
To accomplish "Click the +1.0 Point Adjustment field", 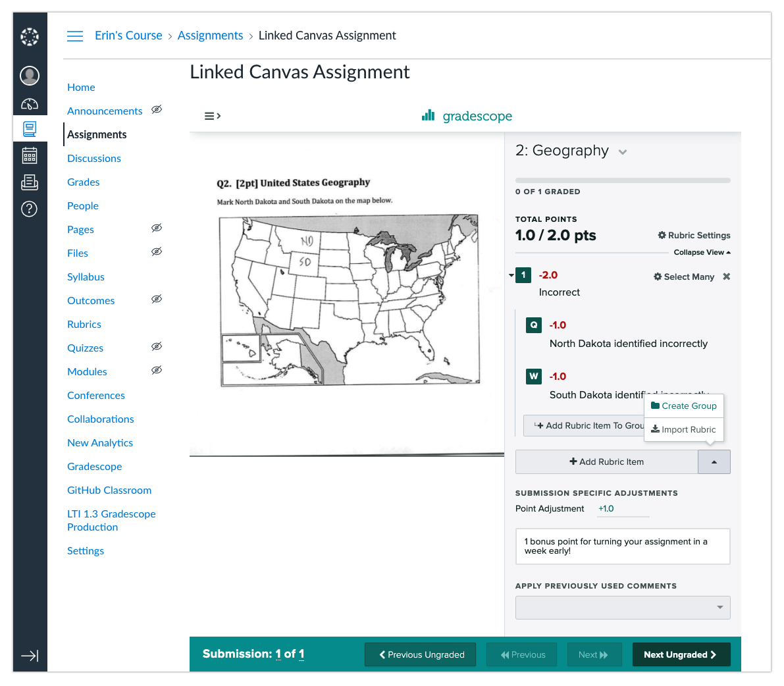I will 623,508.
